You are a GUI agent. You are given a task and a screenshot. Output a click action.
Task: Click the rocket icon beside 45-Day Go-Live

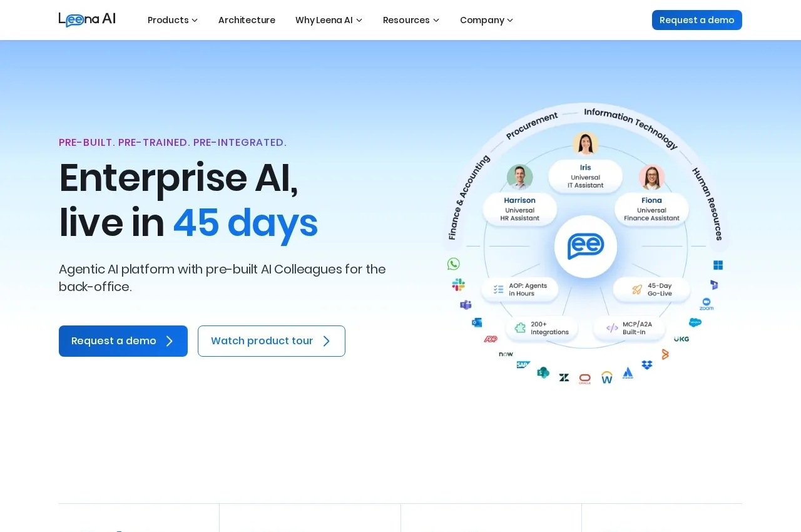point(637,289)
